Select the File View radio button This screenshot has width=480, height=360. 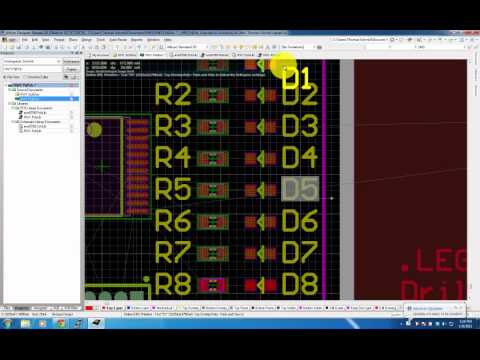coord(5,77)
